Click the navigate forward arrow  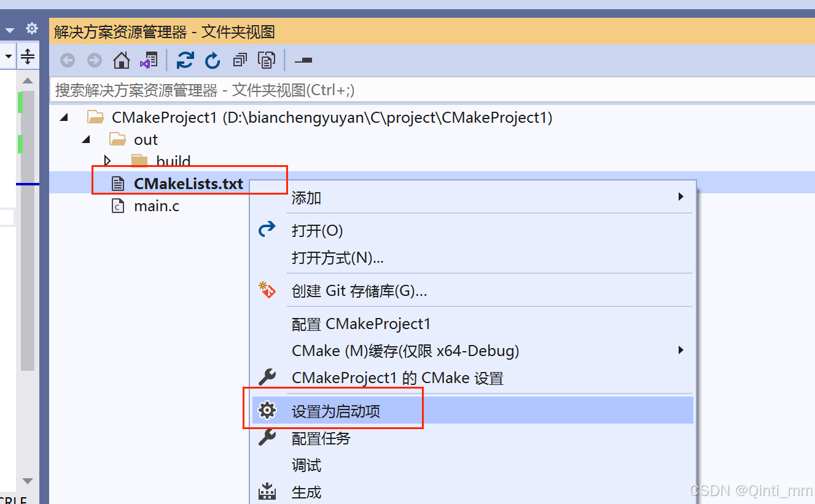click(93, 60)
